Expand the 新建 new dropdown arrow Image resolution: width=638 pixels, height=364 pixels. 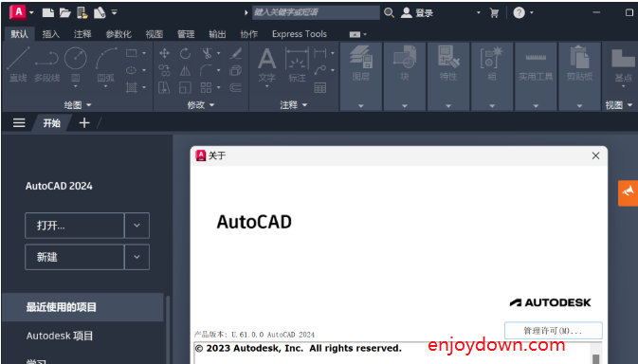tap(137, 257)
